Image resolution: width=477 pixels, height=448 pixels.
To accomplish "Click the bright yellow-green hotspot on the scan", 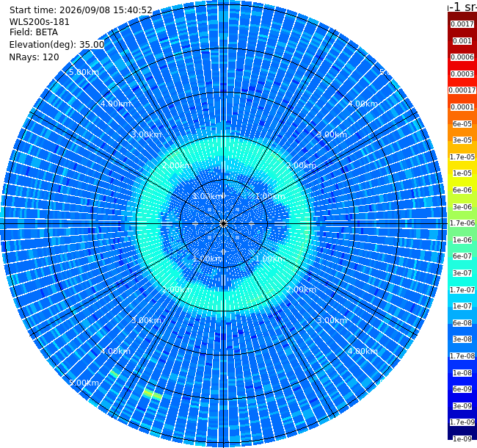I will (x=153, y=394).
